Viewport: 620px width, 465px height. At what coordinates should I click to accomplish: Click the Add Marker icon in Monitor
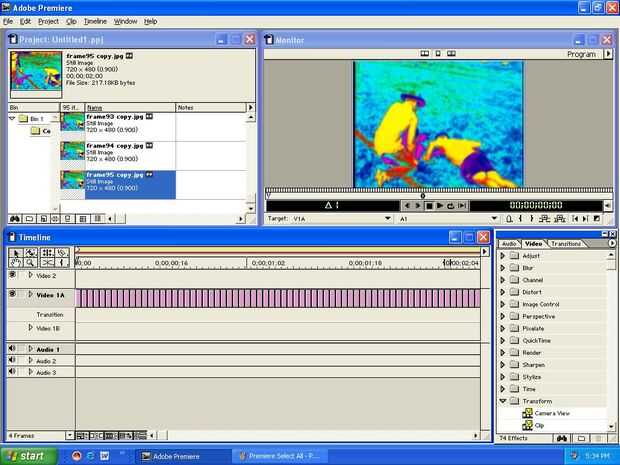coord(509,219)
